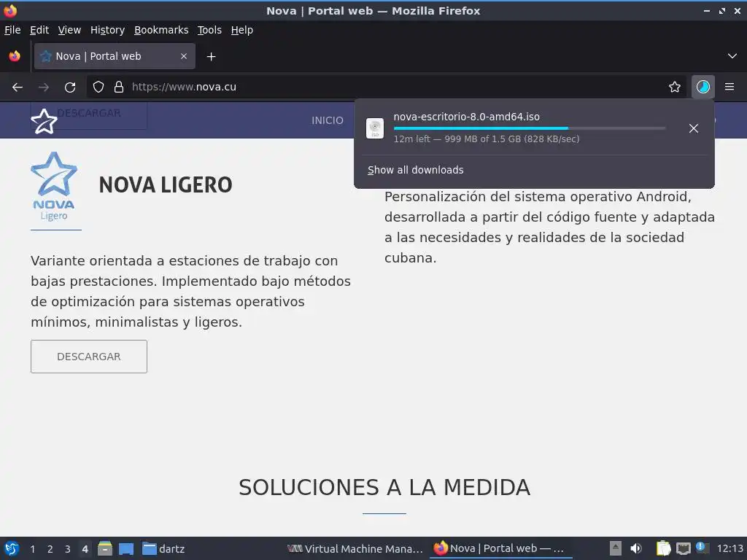Image resolution: width=747 pixels, height=560 pixels.
Task: Click DESCARGAR button under Nova Ligero
Action: point(89,356)
